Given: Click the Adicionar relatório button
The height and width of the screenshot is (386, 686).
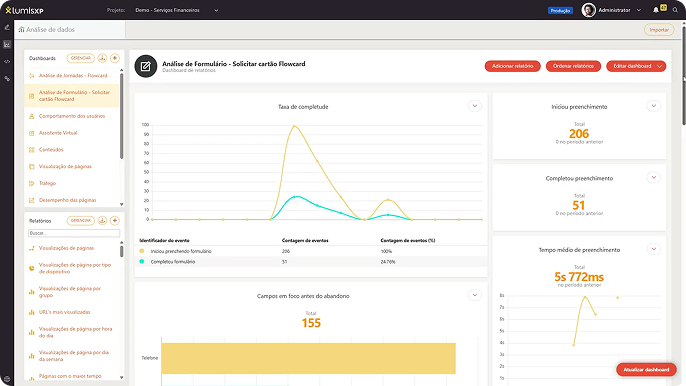Looking at the screenshot, I should point(512,66).
